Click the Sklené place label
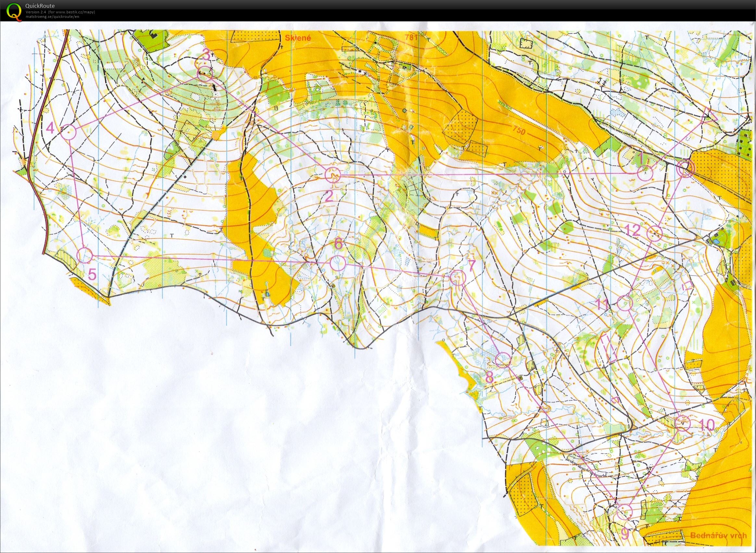Image resolution: width=756 pixels, height=553 pixels. click(298, 38)
